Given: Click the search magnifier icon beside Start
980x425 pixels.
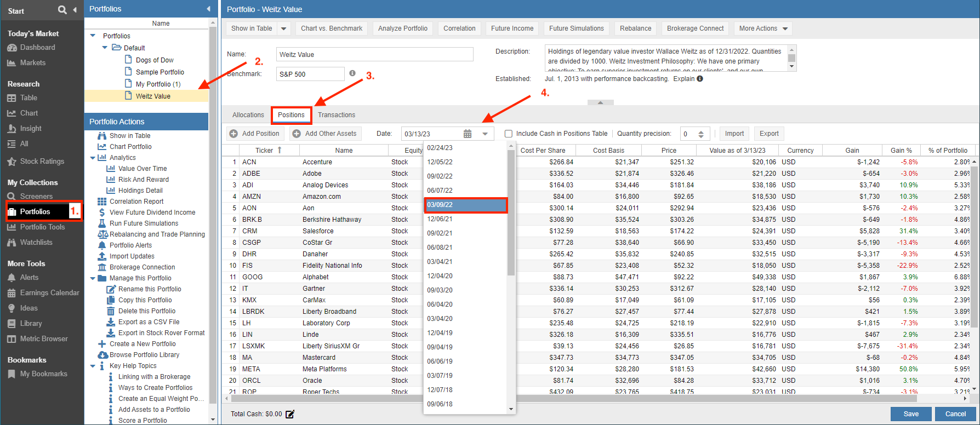Looking at the screenshot, I should point(62,10).
